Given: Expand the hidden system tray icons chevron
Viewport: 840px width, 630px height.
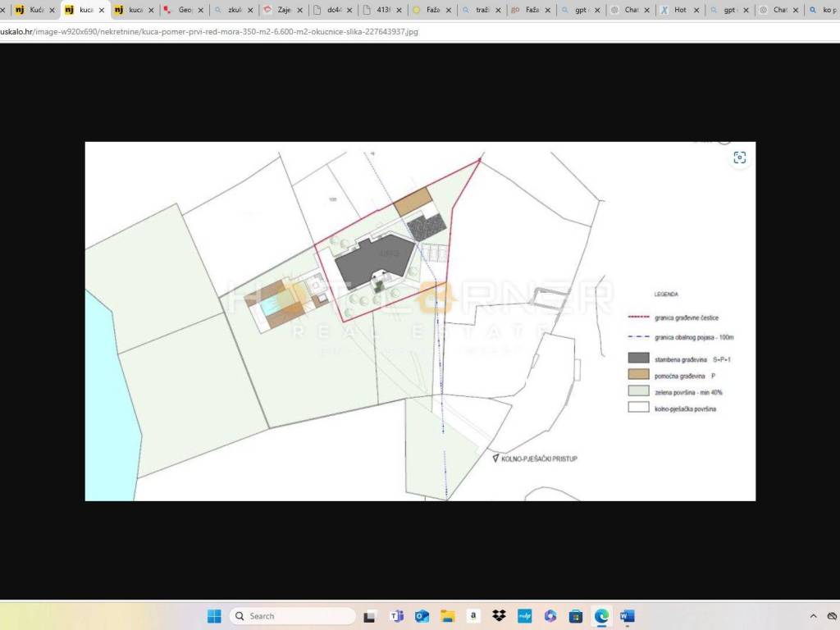Looking at the screenshot, I should [x=813, y=616].
